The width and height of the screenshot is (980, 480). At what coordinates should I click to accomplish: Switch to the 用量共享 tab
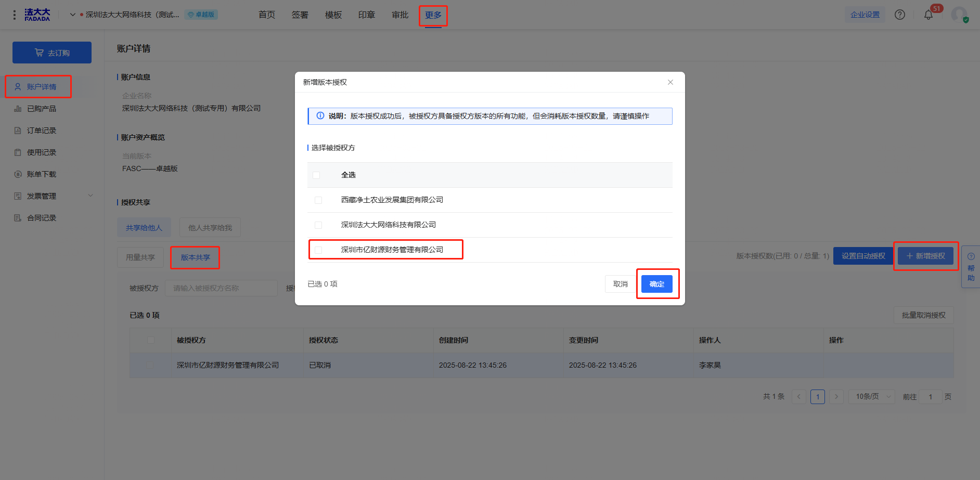point(140,257)
